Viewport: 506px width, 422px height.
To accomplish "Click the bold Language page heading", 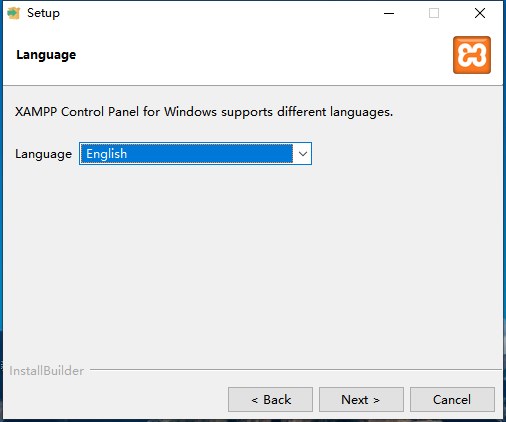I will (x=46, y=55).
